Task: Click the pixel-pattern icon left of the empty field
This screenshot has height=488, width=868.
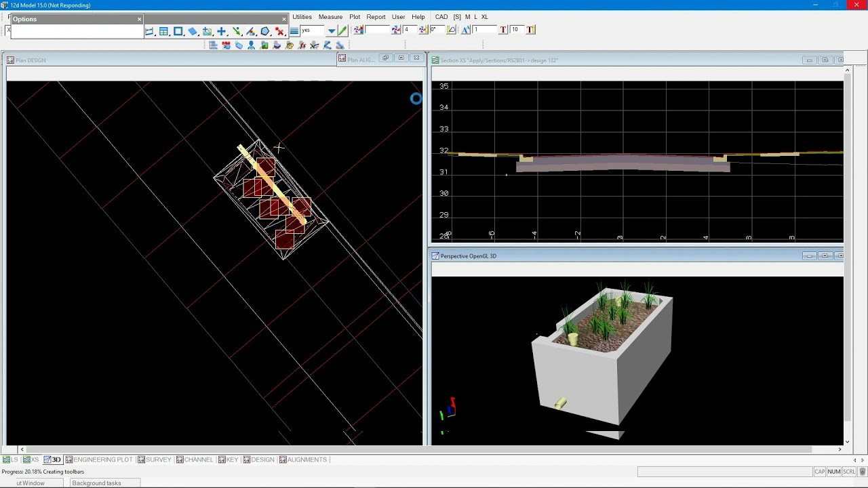Action: pos(358,30)
